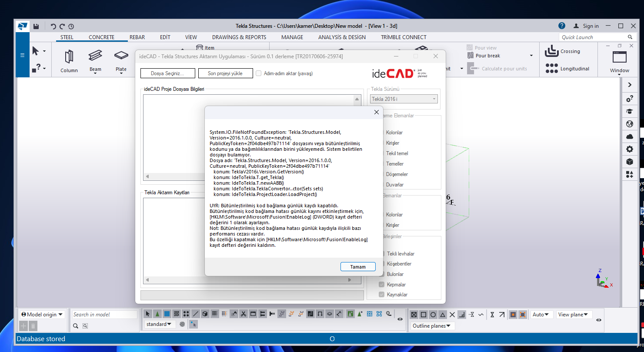Viewport: 644px width, 352px height.
Task: Switch to the TRIMBLE CONNECT tab
Action: 404,37
